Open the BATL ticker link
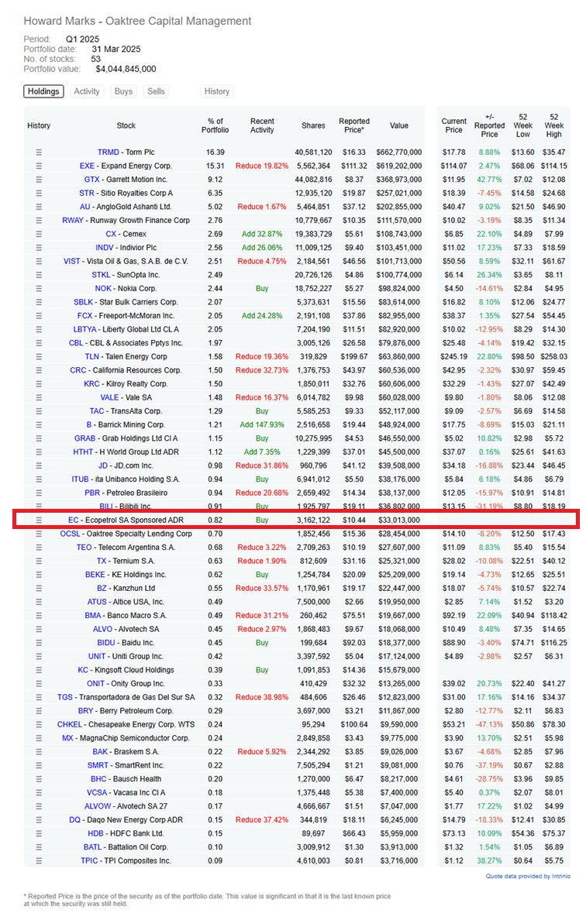This screenshot has height=924, width=586. coord(92,847)
